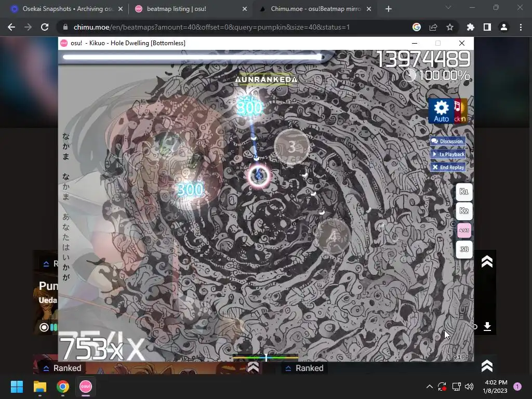Click the UNRANKED warning text
532x399 pixels.
(x=266, y=79)
